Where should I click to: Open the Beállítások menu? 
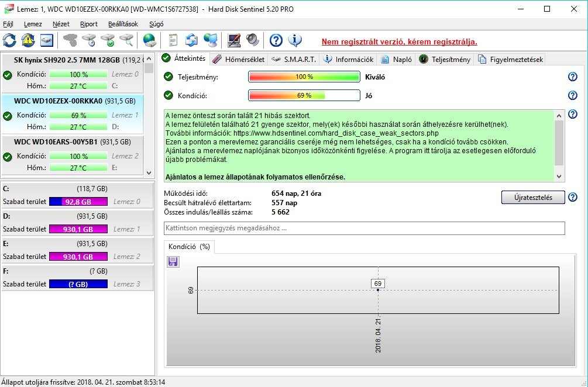[123, 24]
